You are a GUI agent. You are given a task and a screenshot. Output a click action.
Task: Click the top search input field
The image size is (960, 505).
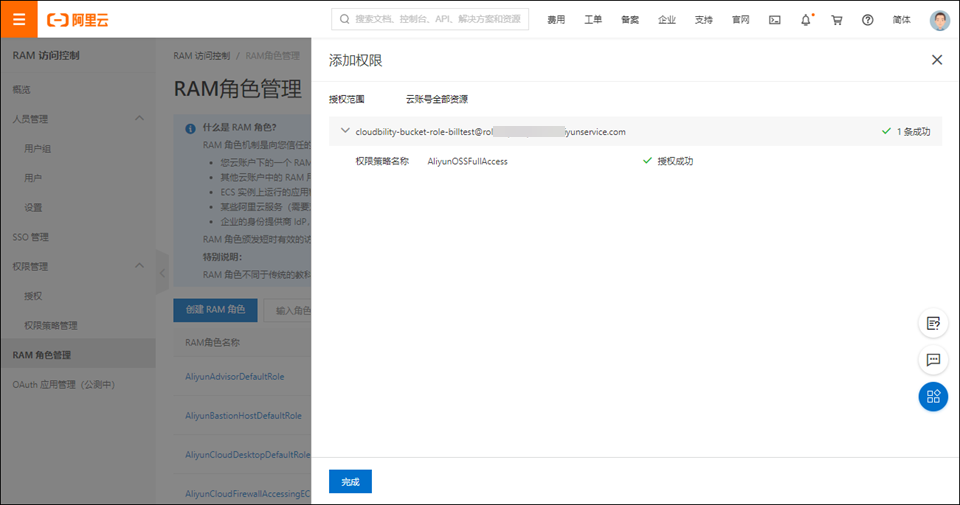430,19
